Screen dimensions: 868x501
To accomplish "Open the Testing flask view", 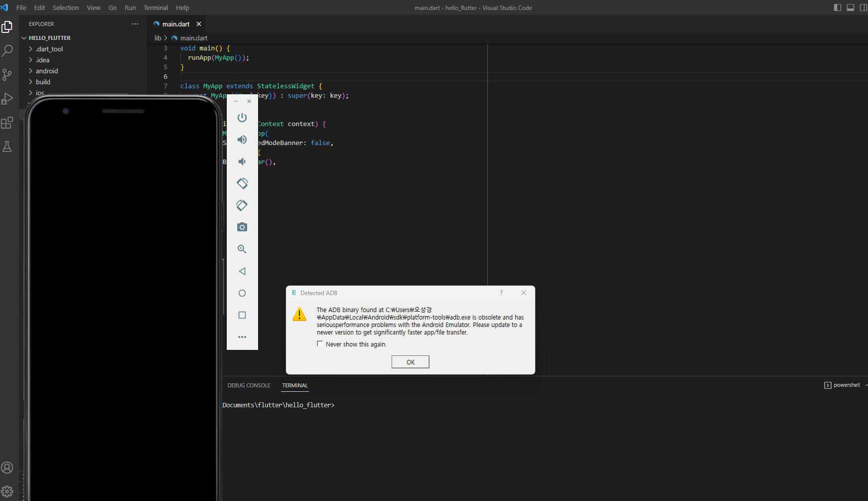I will [7, 147].
